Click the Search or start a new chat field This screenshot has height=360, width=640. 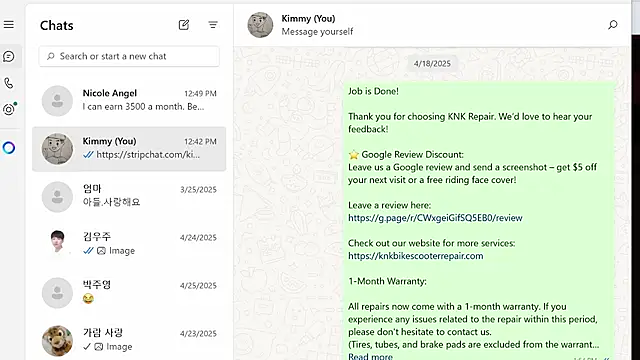pyautogui.click(x=129, y=56)
